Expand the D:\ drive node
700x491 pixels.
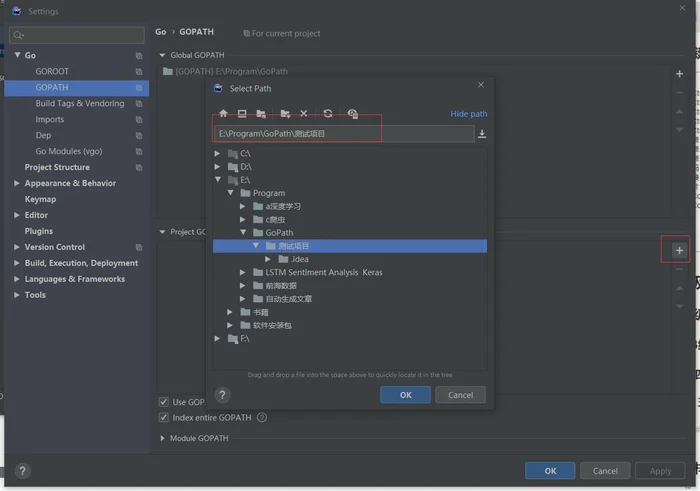pos(217,166)
